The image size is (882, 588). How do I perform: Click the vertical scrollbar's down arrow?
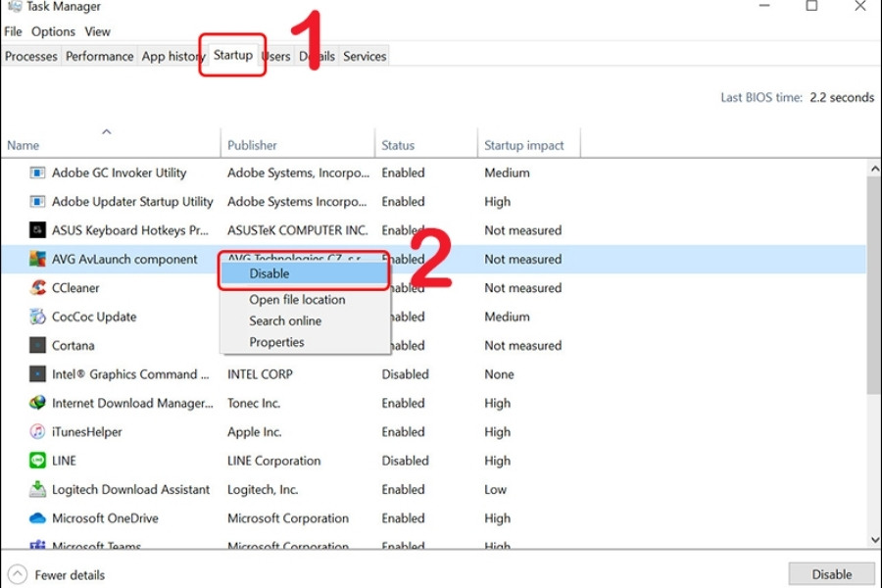[873, 540]
